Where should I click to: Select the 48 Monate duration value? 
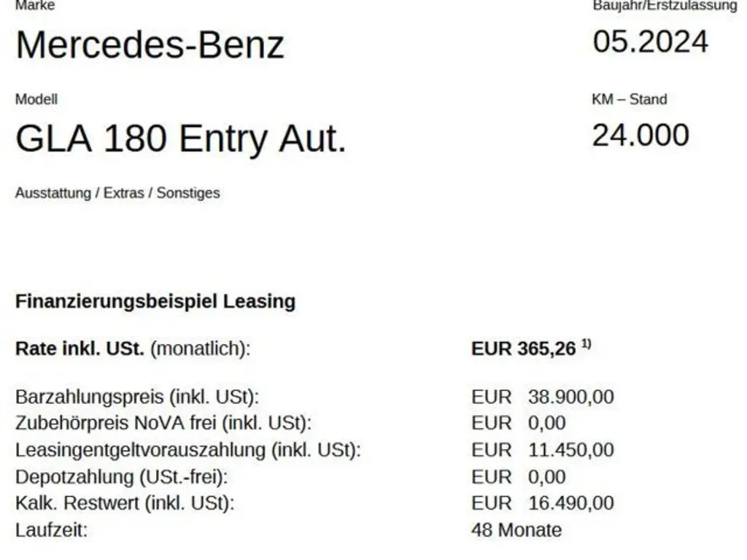coord(516,530)
